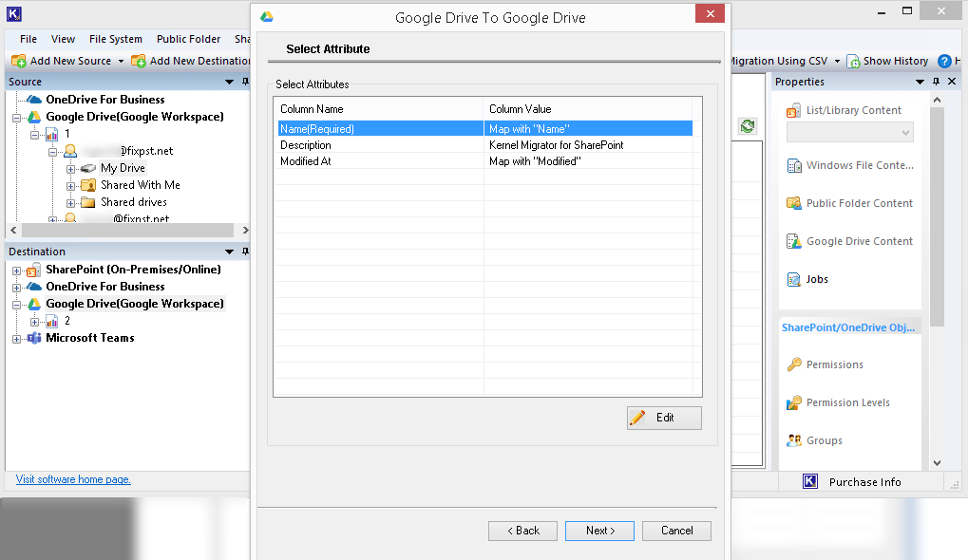Open the Public Folder menu
Image resolution: width=968 pixels, height=560 pixels.
pos(188,39)
